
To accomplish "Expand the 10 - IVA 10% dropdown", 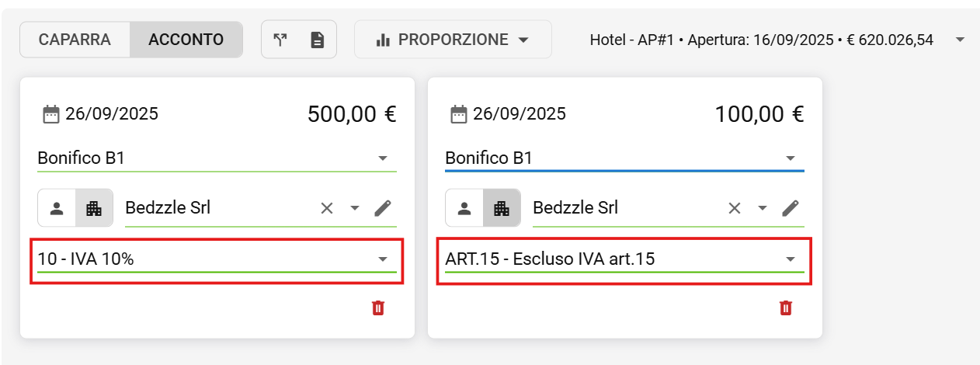I will click(x=382, y=259).
